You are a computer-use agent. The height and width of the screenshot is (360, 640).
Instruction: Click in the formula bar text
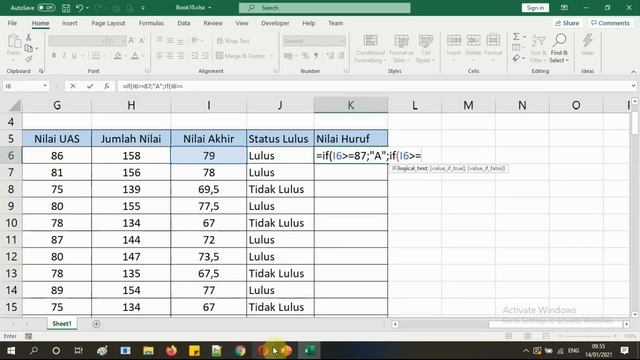click(153, 86)
